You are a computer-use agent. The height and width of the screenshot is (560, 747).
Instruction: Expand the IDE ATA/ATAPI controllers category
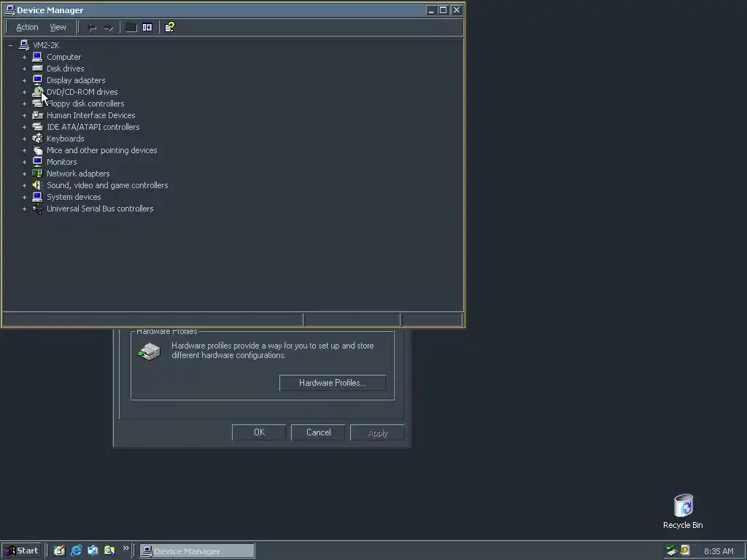(24, 127)
